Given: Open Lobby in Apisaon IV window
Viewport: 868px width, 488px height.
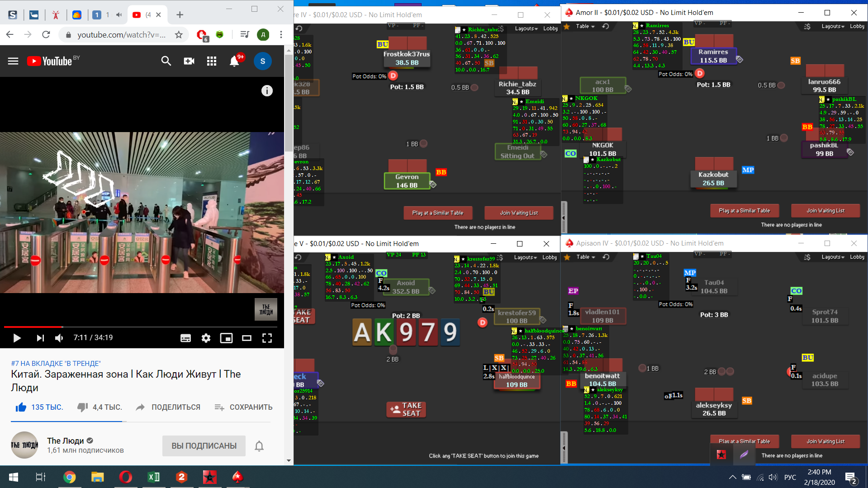Looking at the screenshot, I should pyautogui.click(x=857, y=257).
